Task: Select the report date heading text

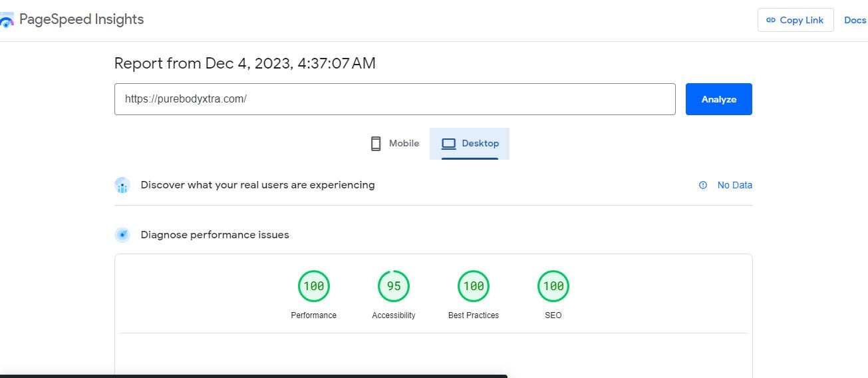Action: point(245,63)
